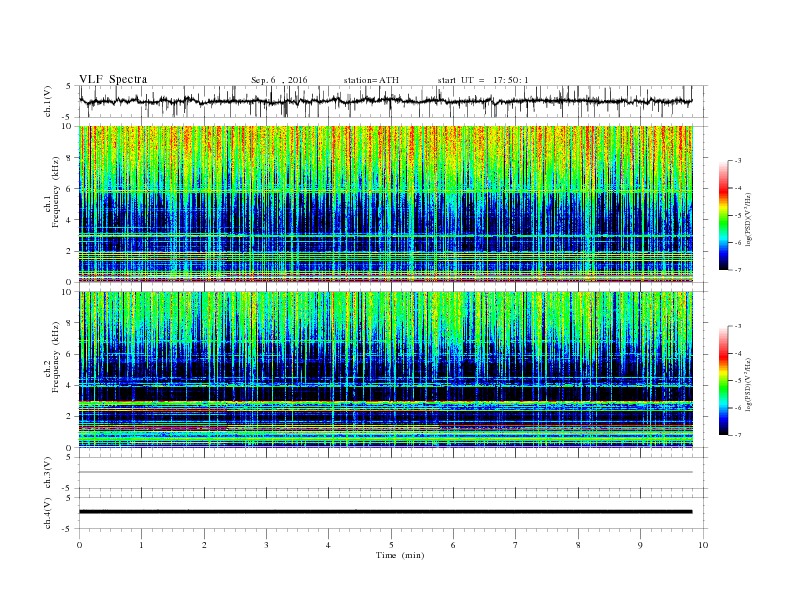Click the lower colorbar 'log(PSD)(V²/Hz)' label
The image size is (792, 612).
tap(748, 384)
